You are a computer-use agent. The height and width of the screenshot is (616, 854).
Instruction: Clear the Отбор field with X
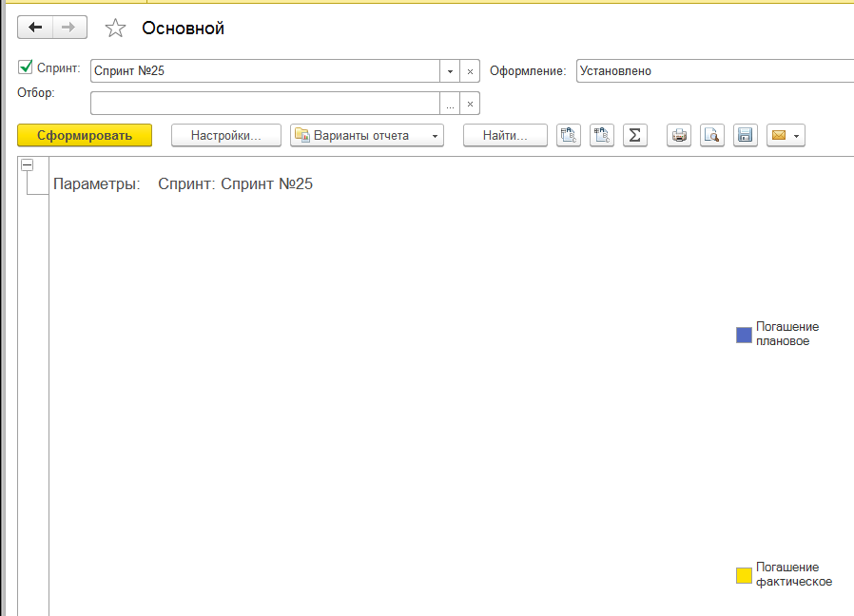(470, 104)
